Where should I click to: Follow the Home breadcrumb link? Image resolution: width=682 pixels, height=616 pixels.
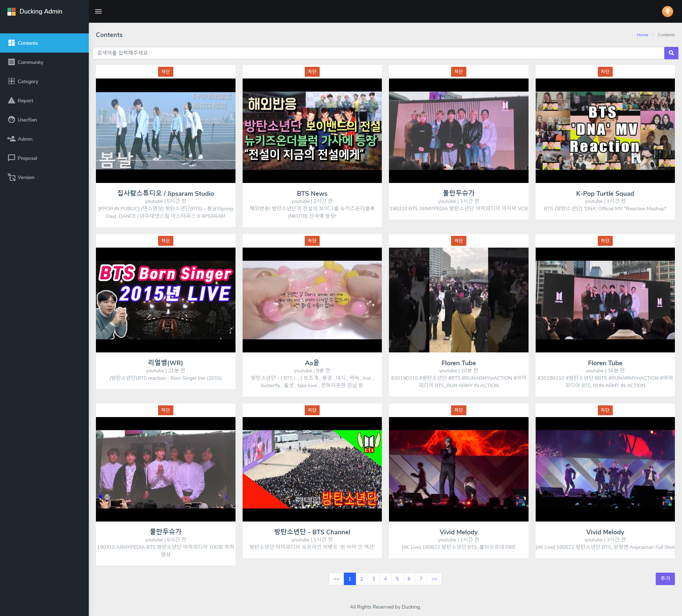(x=642, y=35)
